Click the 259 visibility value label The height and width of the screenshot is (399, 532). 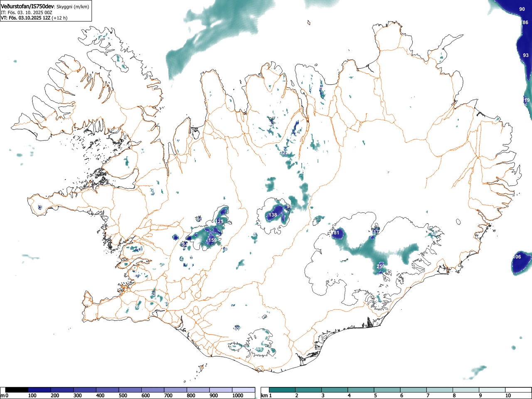tap(381, 266)
